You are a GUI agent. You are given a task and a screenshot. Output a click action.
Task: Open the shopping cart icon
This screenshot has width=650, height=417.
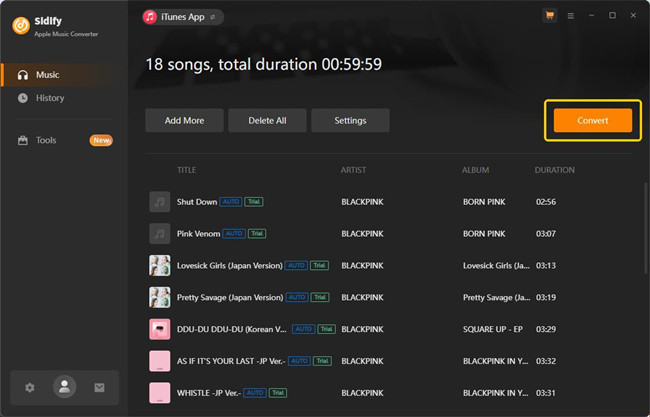coord(550,16)
